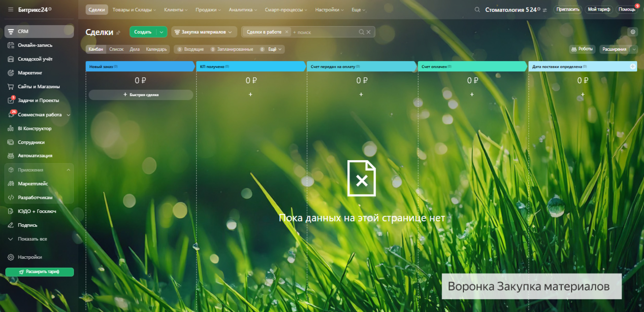The height and width of the screenshot is (312, 644).
Task: Click the Пригласить button
Action: pos(568,9)
